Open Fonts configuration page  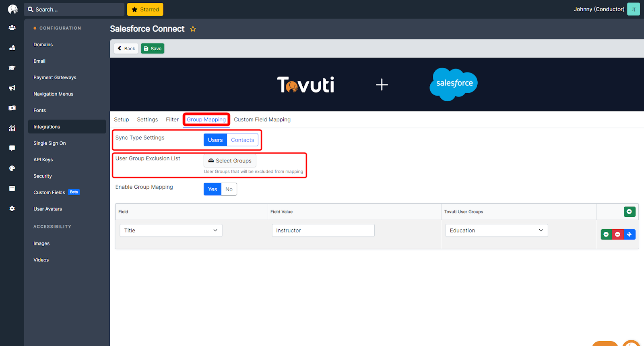[39, 110]
